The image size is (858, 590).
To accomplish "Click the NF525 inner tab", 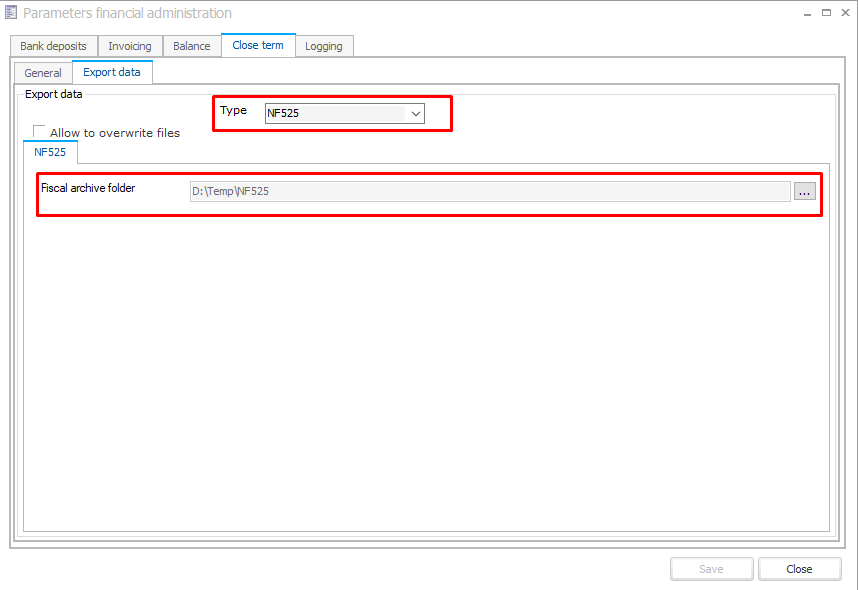I will click(50, 153).
